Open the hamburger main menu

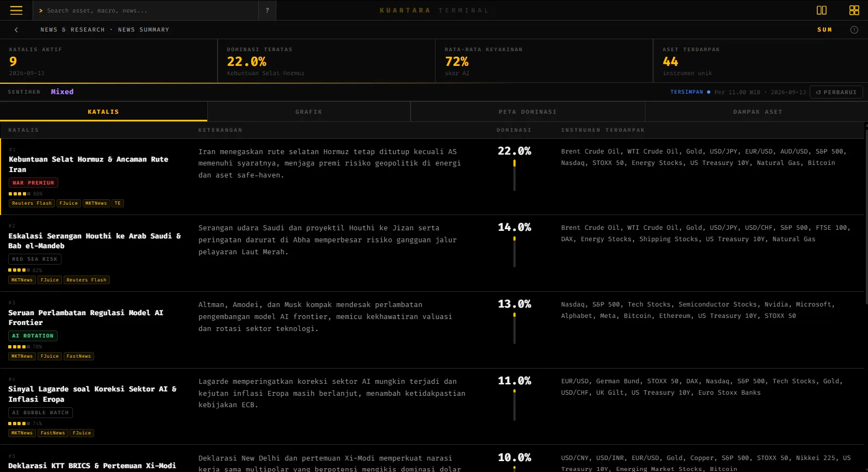(16, 10)
